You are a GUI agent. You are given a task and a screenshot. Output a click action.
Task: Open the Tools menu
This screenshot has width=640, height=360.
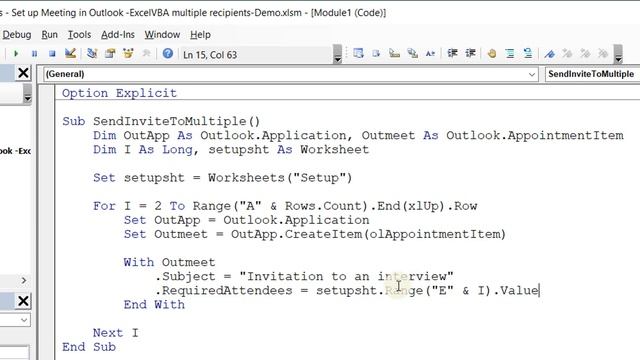coord(79,35)
